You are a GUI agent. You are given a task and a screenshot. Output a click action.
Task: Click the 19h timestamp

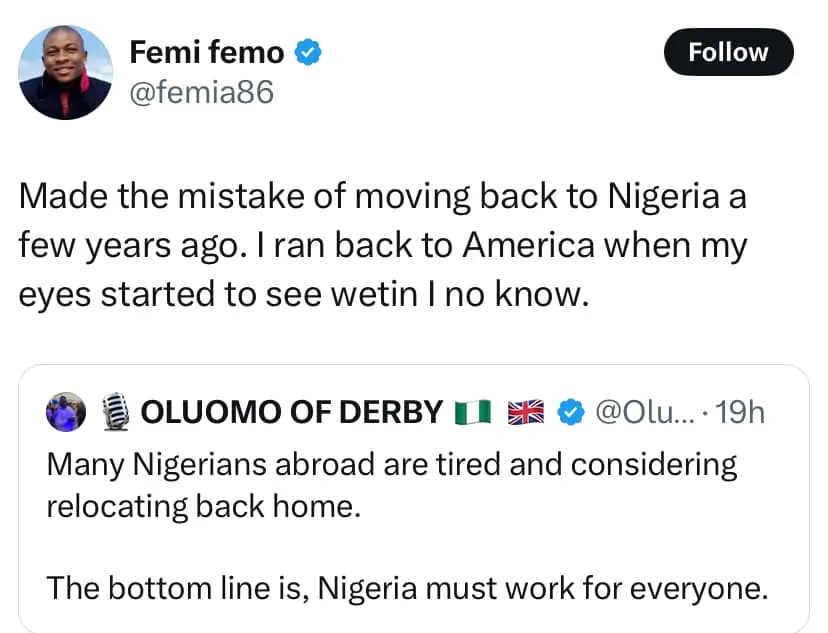(741, 412)
